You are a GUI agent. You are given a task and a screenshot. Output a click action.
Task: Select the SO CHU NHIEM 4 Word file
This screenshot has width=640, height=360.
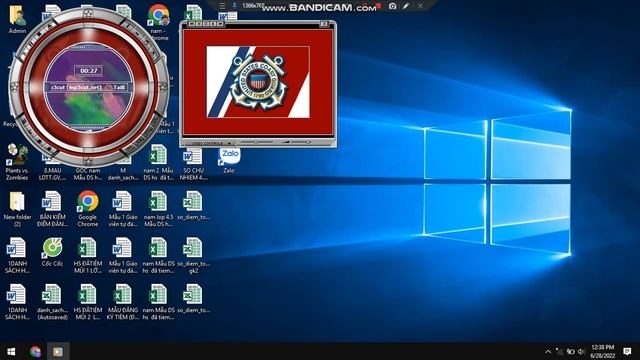(193, 165)
